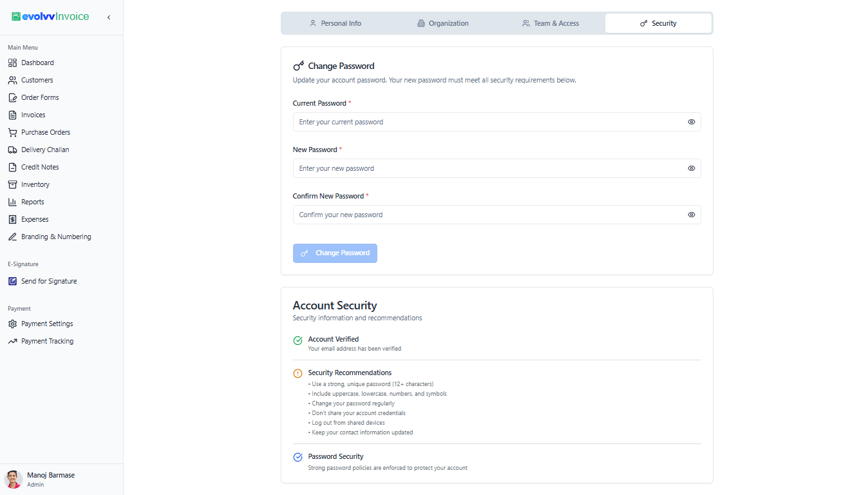Click the Inventory box icon
Screen dimensions: 868x495
point(12,184)
